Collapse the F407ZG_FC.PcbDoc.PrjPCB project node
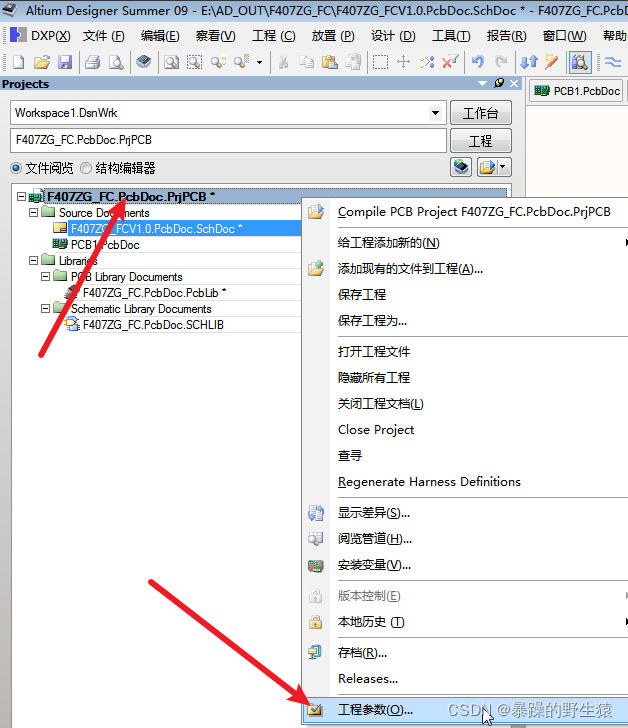 click(21, 197)
